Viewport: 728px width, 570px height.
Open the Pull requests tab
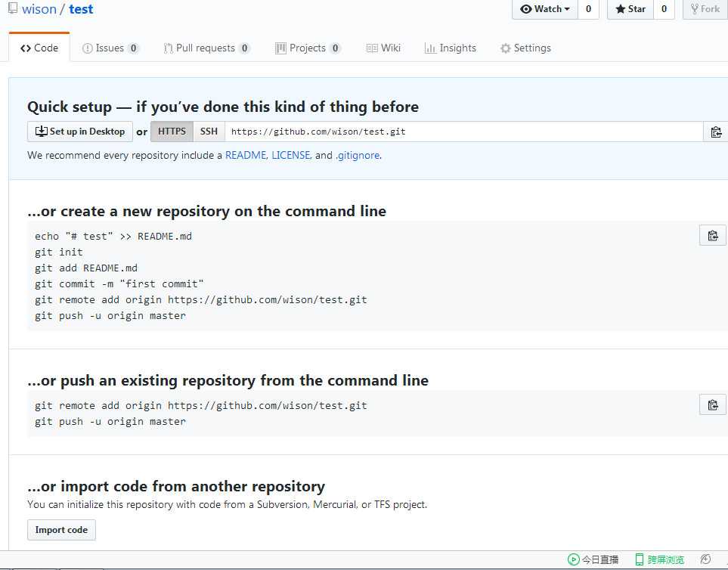tap(207, 48)
